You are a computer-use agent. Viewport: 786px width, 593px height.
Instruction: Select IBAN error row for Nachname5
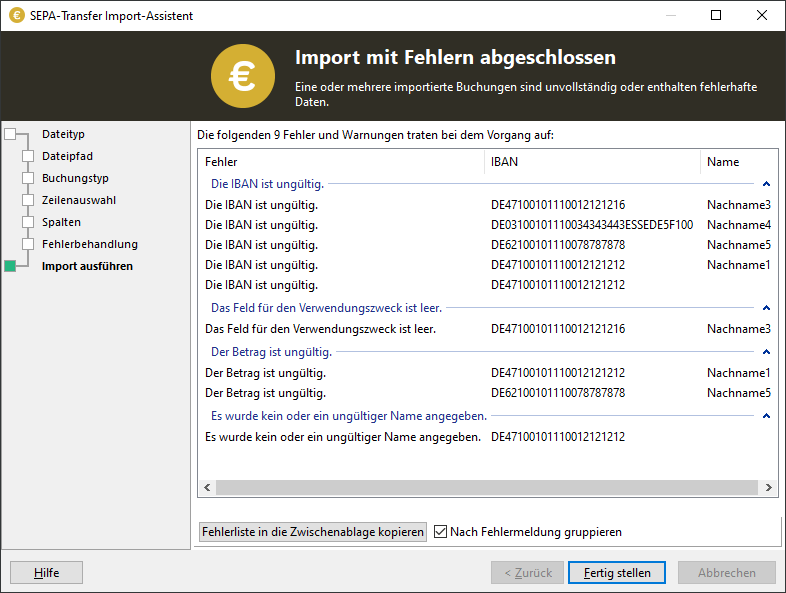[x=488, y=245]
